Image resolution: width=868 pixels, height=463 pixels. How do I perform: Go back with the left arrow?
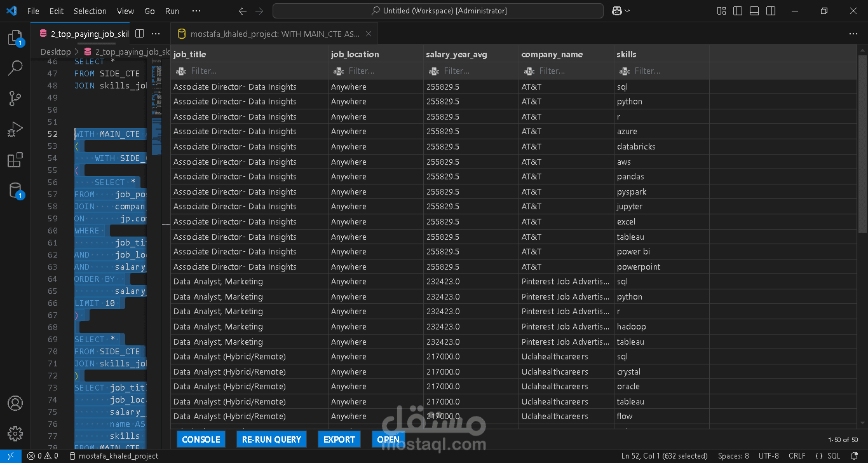coord(242,11)
